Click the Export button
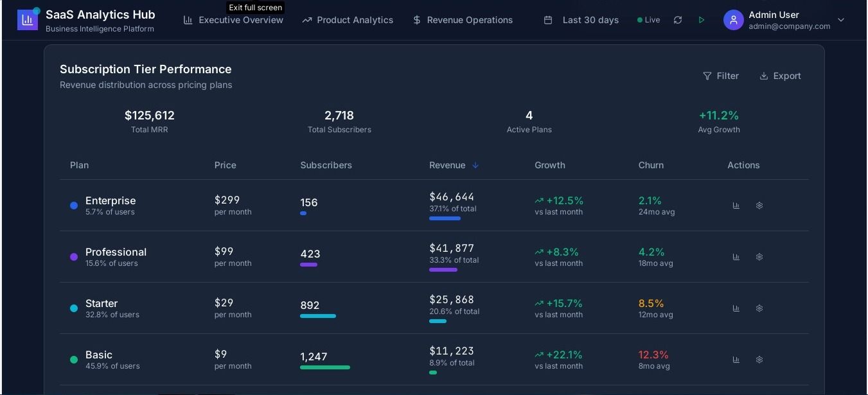 [x=780, y=76]
